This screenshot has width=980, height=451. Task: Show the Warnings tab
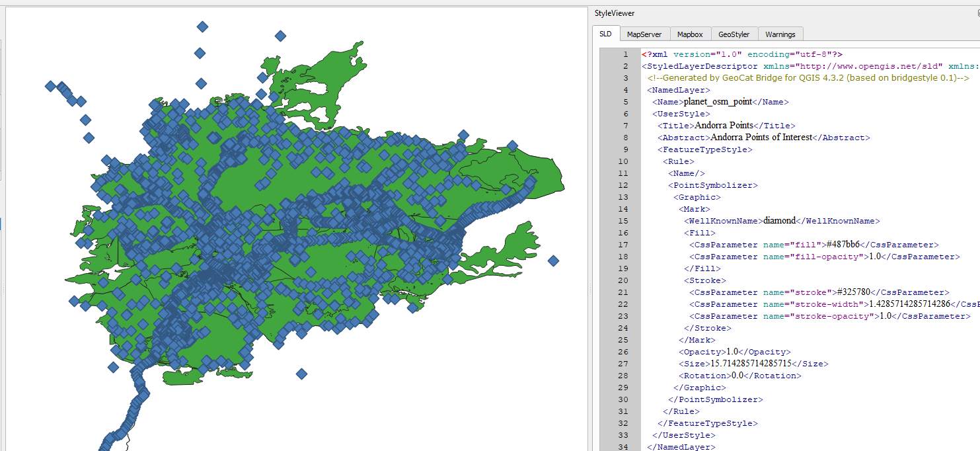tap(780, 34)
